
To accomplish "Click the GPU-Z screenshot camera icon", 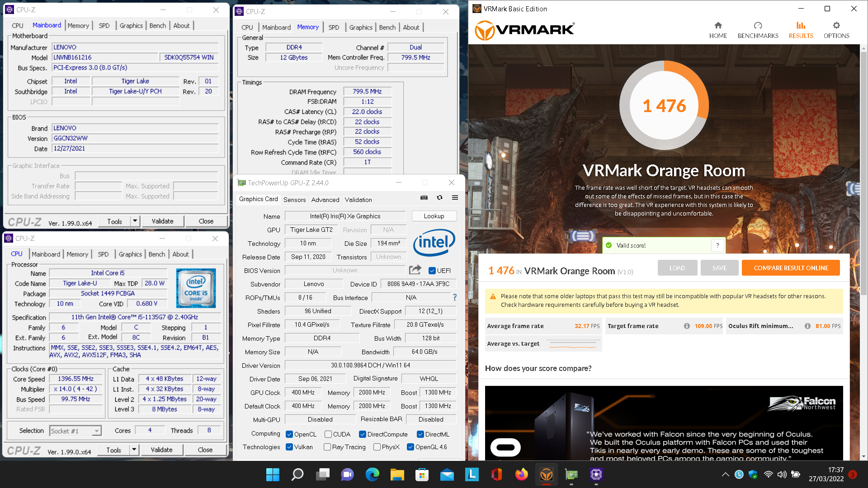I will point(424,197).
